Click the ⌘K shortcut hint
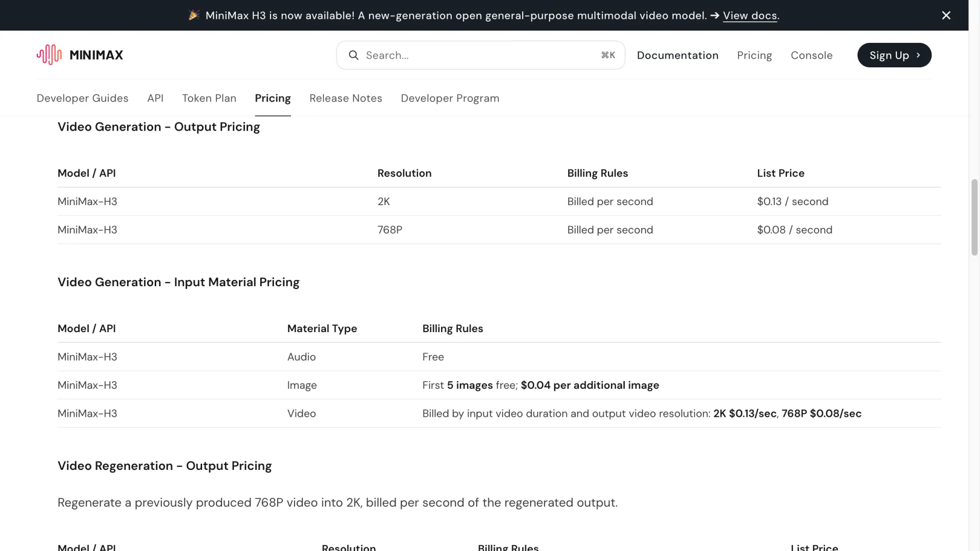Image resolution: width=980 pixels, height=551 pixels. point(608,55)
